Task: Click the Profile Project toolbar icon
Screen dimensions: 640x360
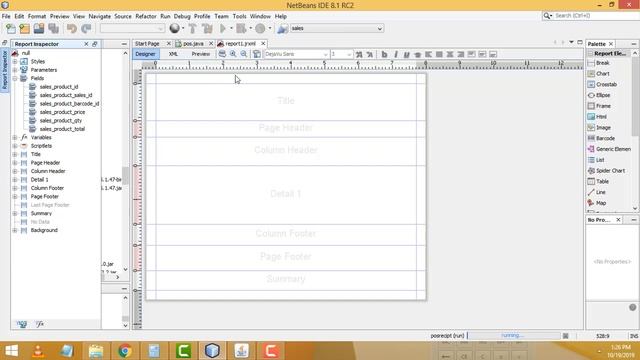Action: 260,29
